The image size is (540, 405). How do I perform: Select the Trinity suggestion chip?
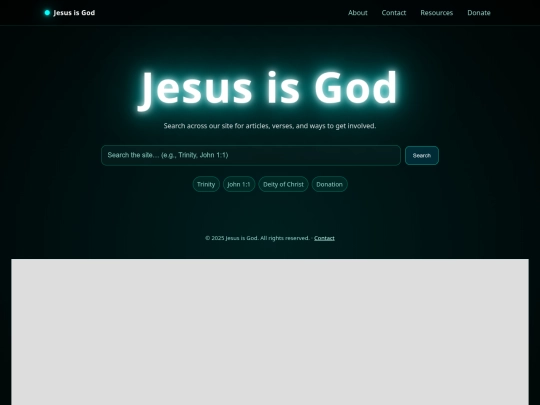pyautogui.click(x=206, y=184)
